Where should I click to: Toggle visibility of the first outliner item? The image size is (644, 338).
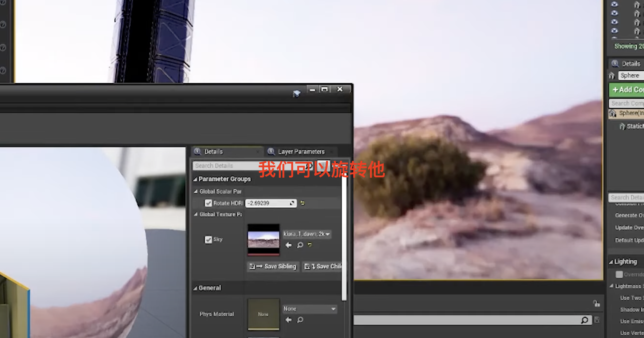[614, 4]
